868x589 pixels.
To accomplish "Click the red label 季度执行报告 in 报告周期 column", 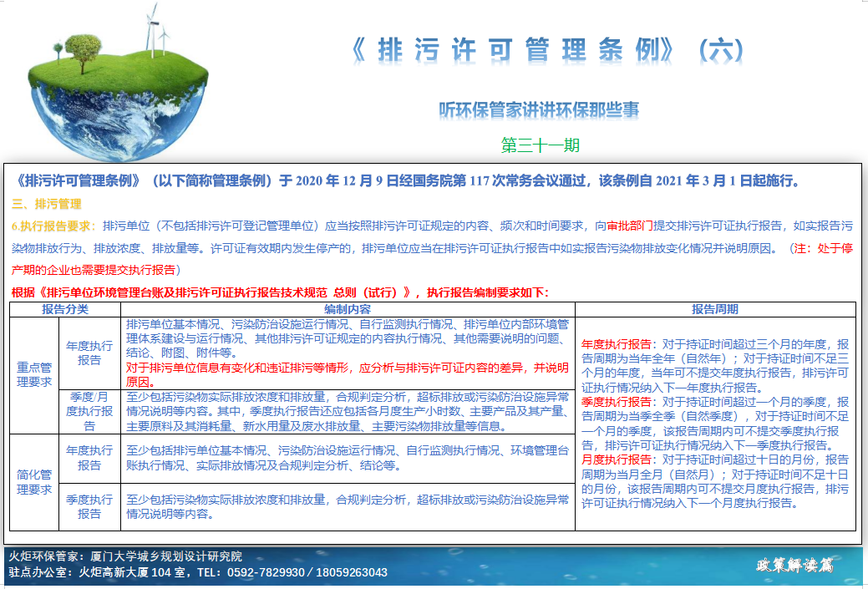I will tap(617, 401).
